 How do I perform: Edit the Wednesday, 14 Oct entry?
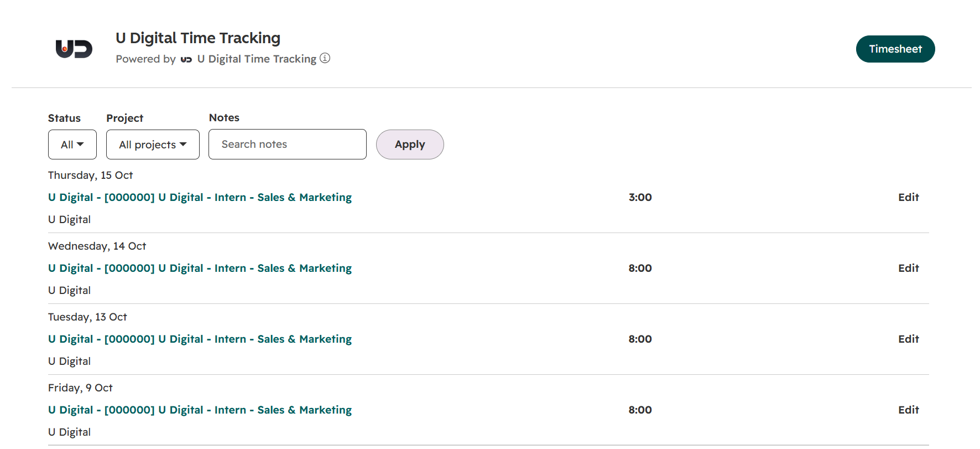908,268
